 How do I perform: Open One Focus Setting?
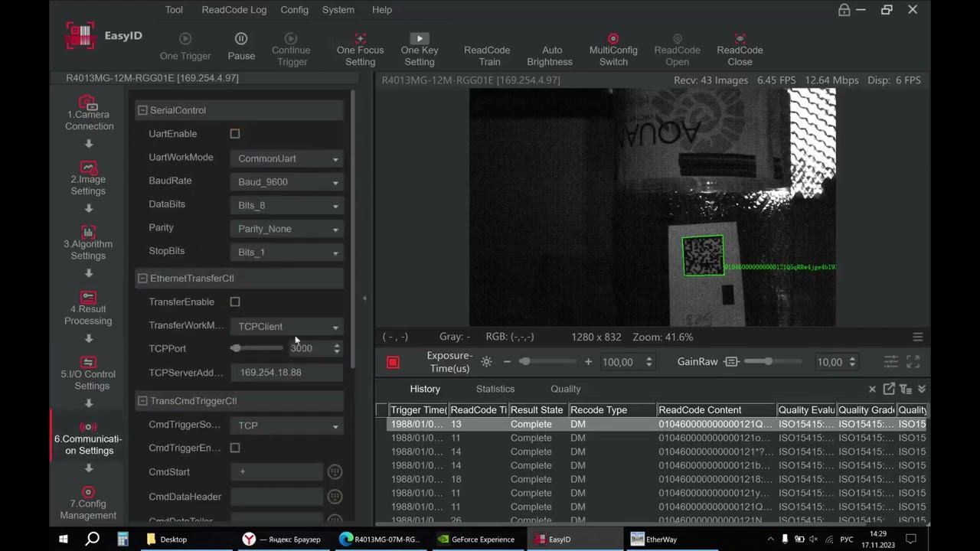click(x=360, y=49)
